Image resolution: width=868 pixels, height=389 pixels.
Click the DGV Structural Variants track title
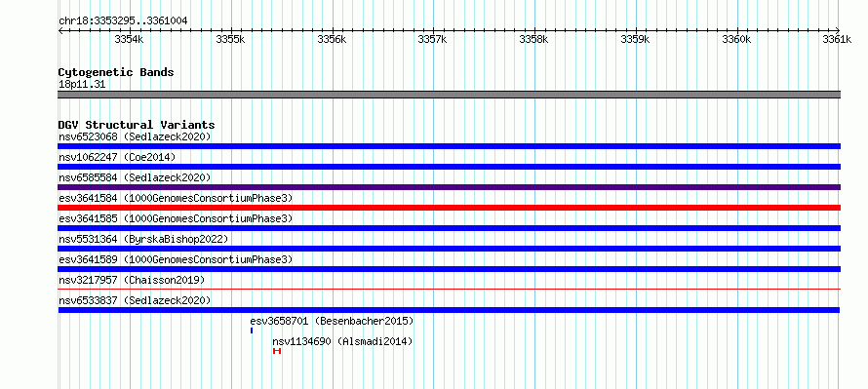pos(137,125)
